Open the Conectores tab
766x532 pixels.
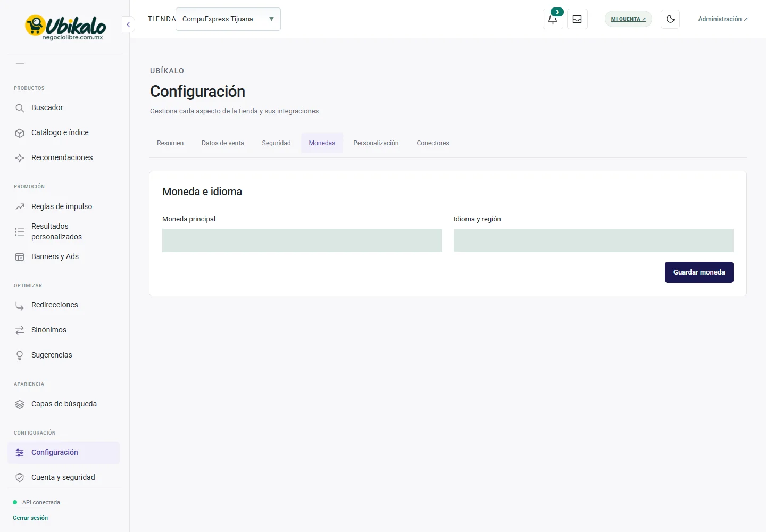tap(433, 143)
